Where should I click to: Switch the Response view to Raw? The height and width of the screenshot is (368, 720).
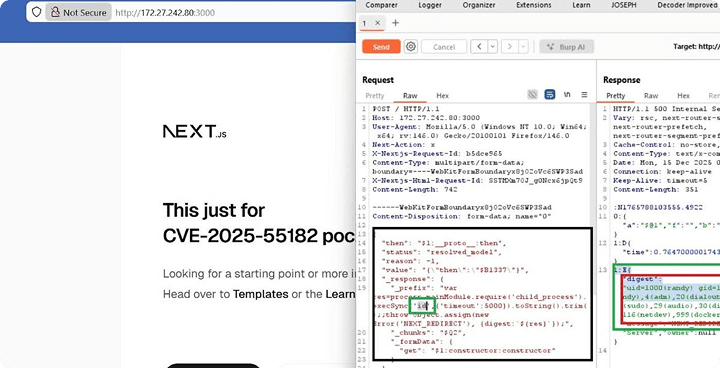651,96
